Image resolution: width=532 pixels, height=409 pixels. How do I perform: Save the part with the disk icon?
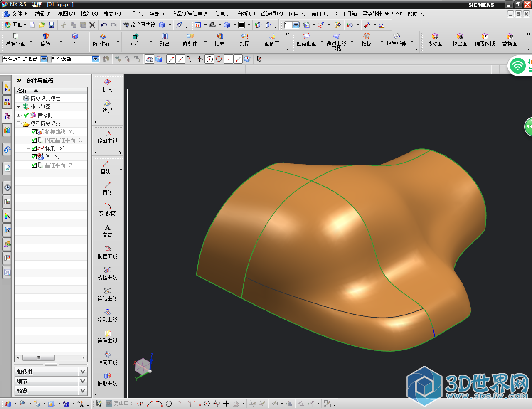point(52,25)
